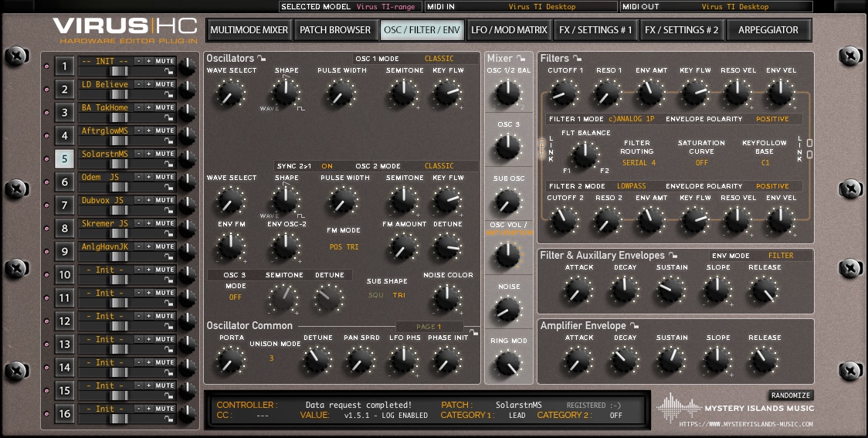868x438 pixels.
Task: Open the ENV MODE Filter selector
Action: [x=781, y=256]
